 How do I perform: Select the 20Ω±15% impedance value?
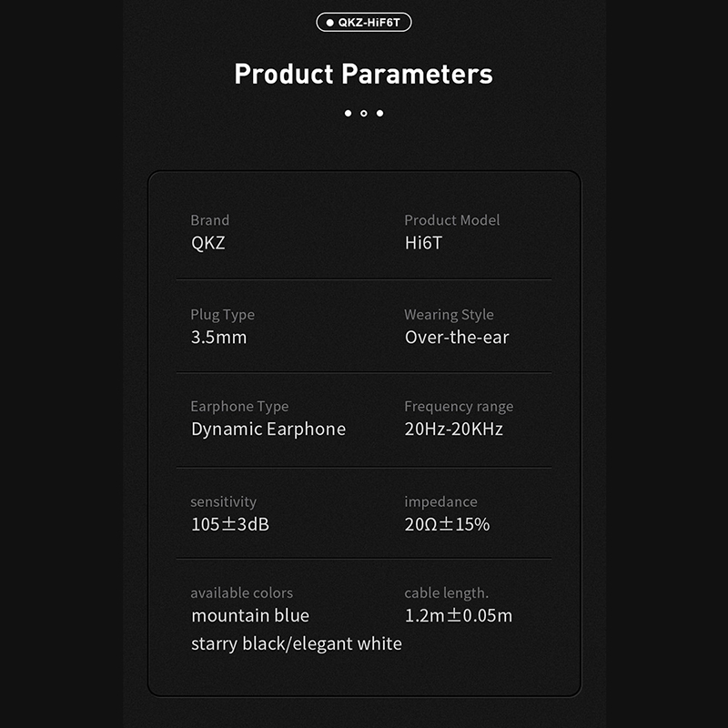[x=448, y=524]
